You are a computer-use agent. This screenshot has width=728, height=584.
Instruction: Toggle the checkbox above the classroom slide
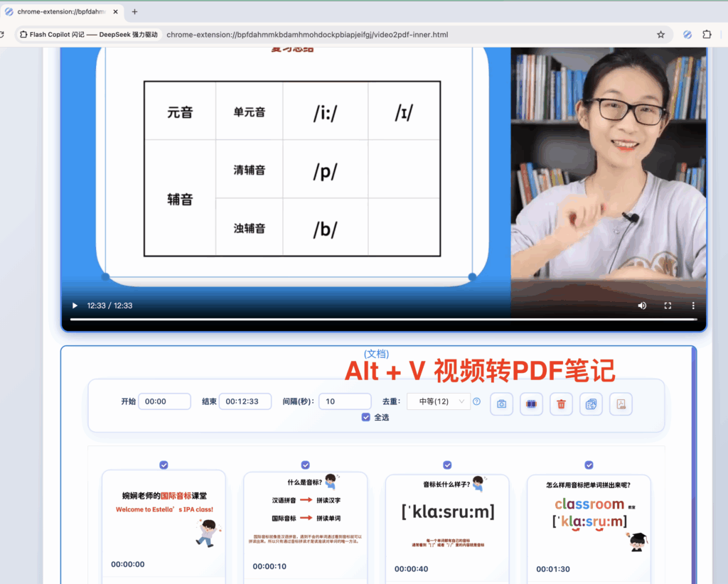[x=589, y=465]
